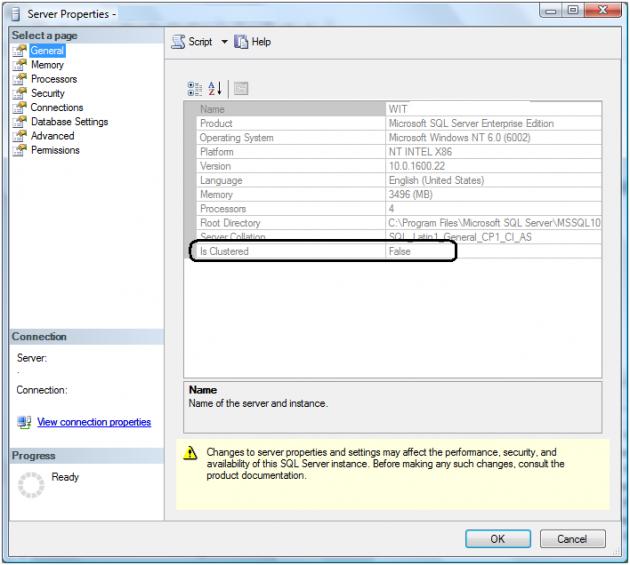Click the Processors page icon

[x=19, y=79]
